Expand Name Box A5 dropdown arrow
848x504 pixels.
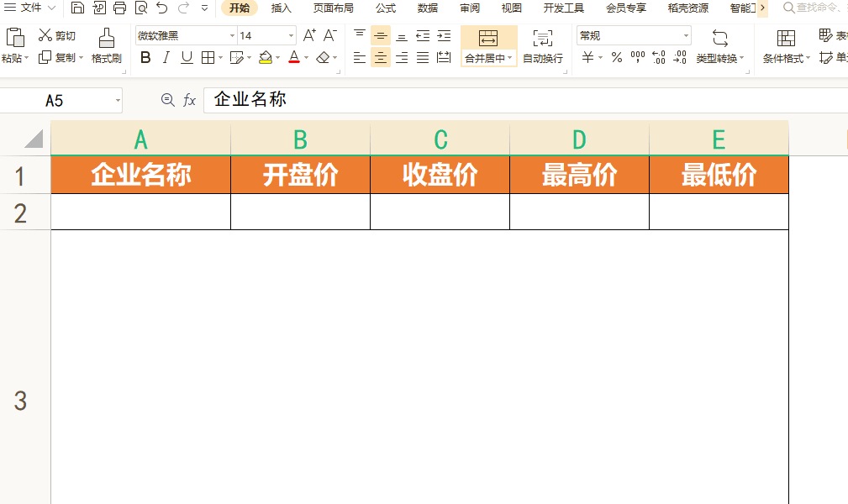coord(118,101)
